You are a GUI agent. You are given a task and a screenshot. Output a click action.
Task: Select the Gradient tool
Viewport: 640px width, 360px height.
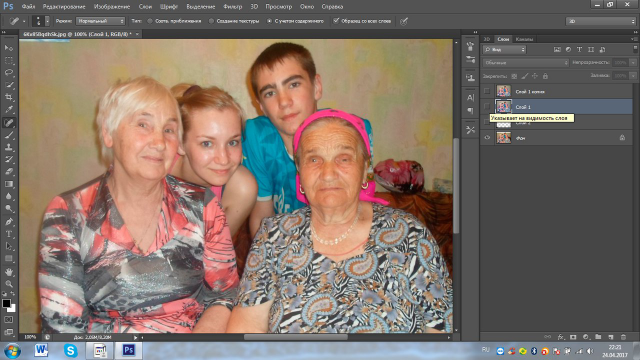point(9,184)
